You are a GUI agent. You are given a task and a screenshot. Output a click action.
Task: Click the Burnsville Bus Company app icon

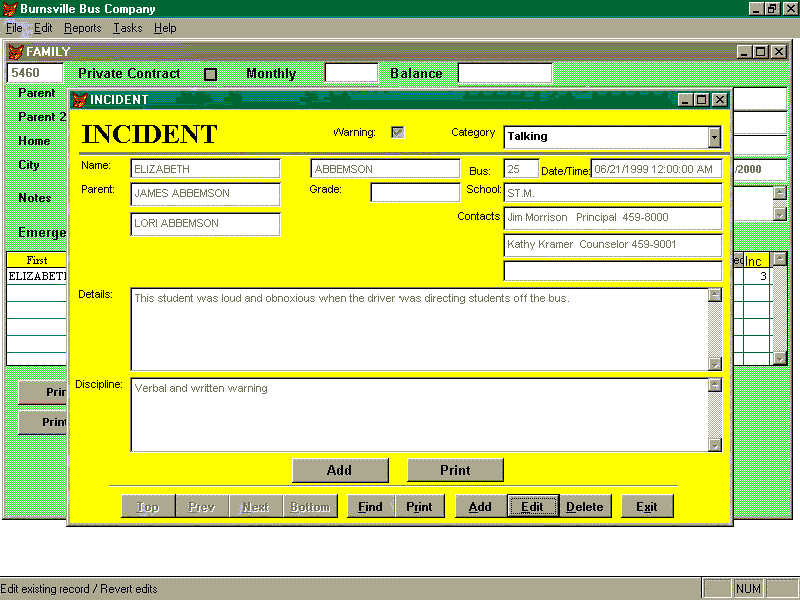(10, 9)
